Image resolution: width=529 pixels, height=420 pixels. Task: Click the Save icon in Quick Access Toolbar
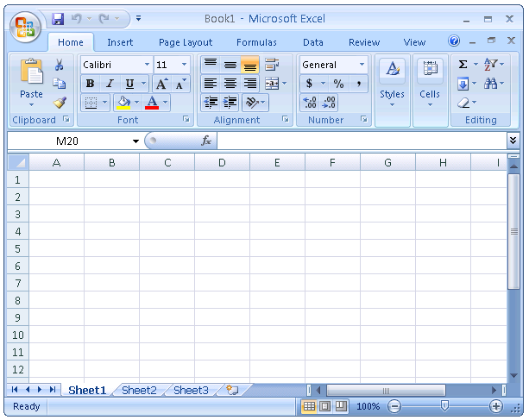[x=58, y=18]
